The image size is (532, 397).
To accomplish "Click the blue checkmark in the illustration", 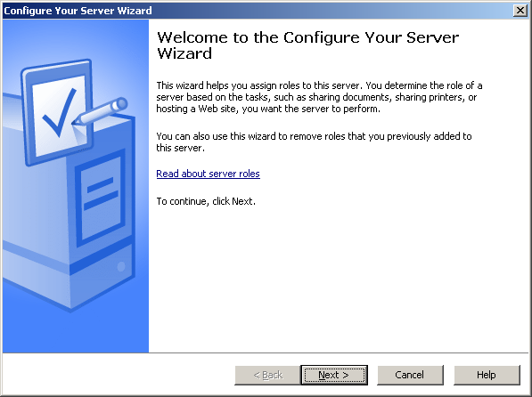I will tap(59, 112).
